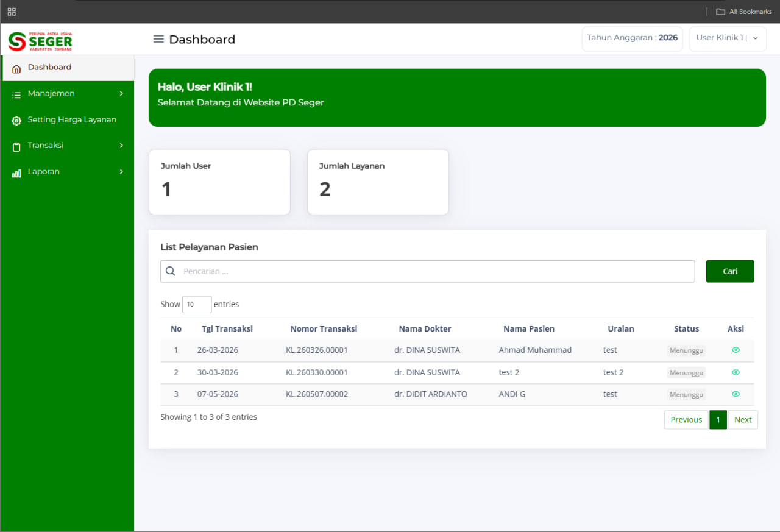The width and height of the screenshot is (780, 532).
Task: Click patient name Ahmad Muhammad
Action: coord(535,350)
